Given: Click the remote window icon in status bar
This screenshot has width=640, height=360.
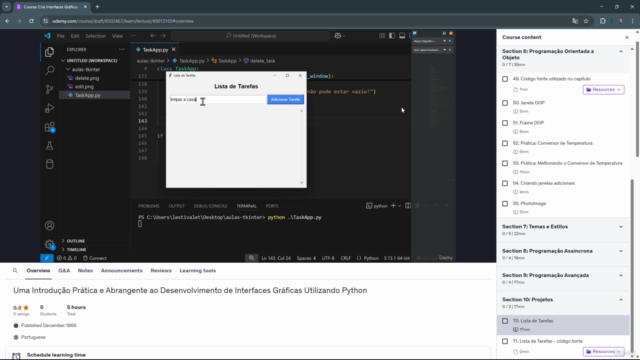Looking at the screenshot, I should 47,258.
